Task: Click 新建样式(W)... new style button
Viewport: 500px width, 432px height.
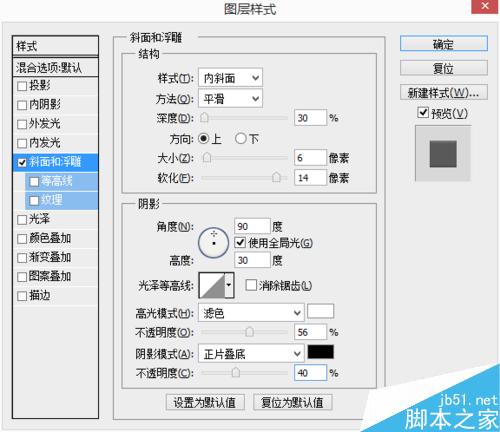Action: click(444, 92)
